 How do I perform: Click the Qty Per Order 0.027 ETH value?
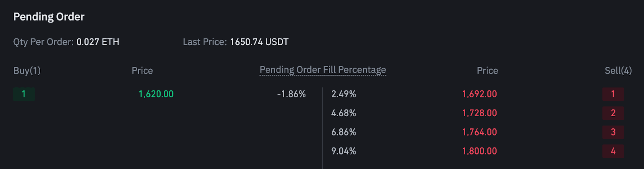pyautogui.click(x=98, y=42)
